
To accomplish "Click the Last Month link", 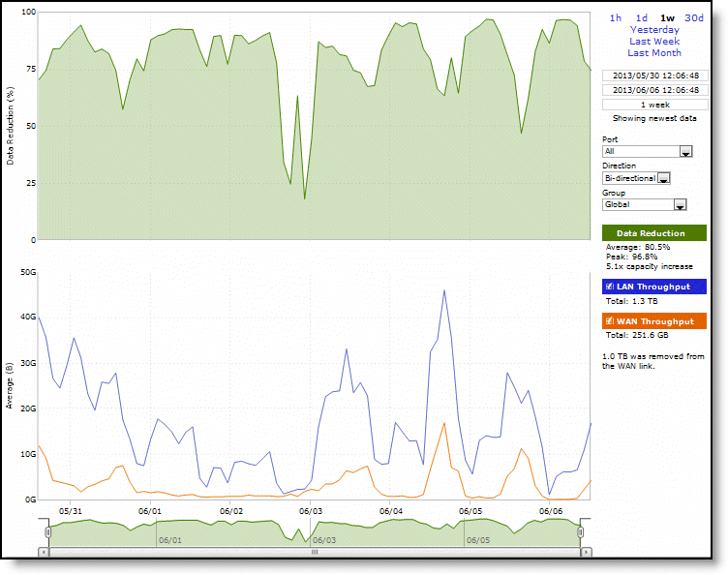I will pyautogui.click(x=654, y=52).
